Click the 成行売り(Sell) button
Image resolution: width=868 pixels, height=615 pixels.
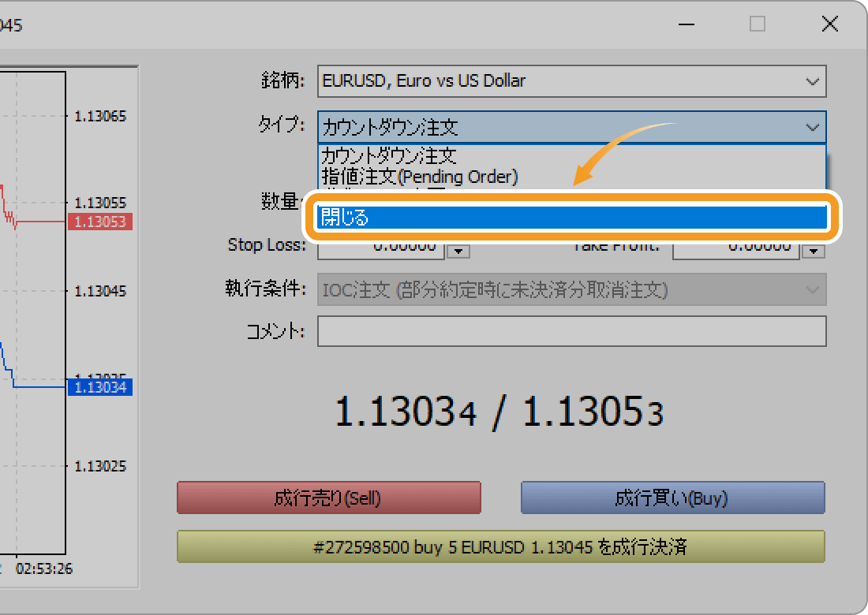[x=328, y=498]
